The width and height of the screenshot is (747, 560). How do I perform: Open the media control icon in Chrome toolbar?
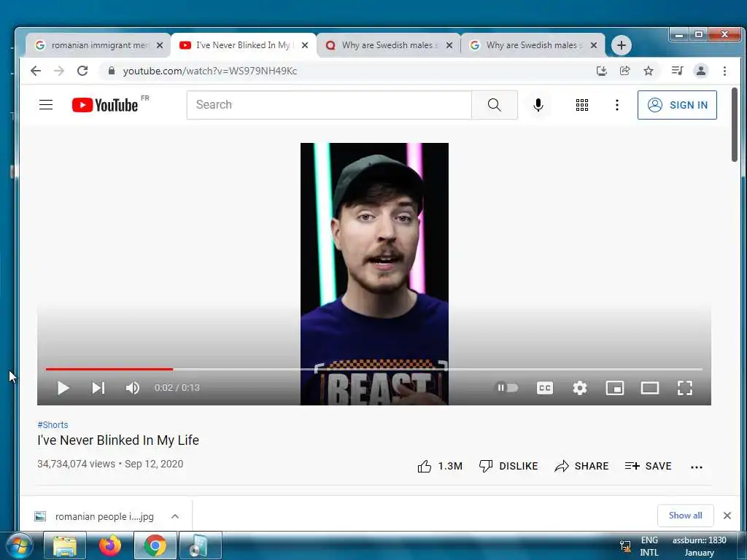tap(677, 71)
